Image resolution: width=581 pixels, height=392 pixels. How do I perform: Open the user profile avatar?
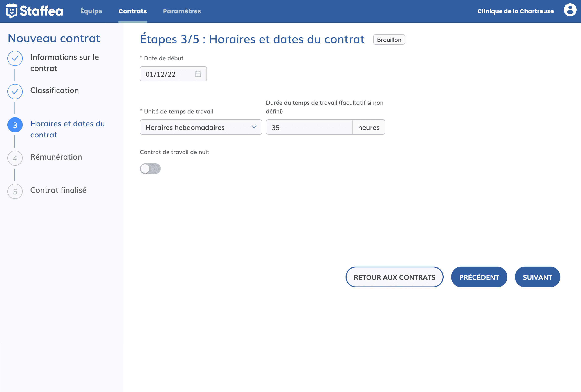pyautogui.click(x=570, y=10)
